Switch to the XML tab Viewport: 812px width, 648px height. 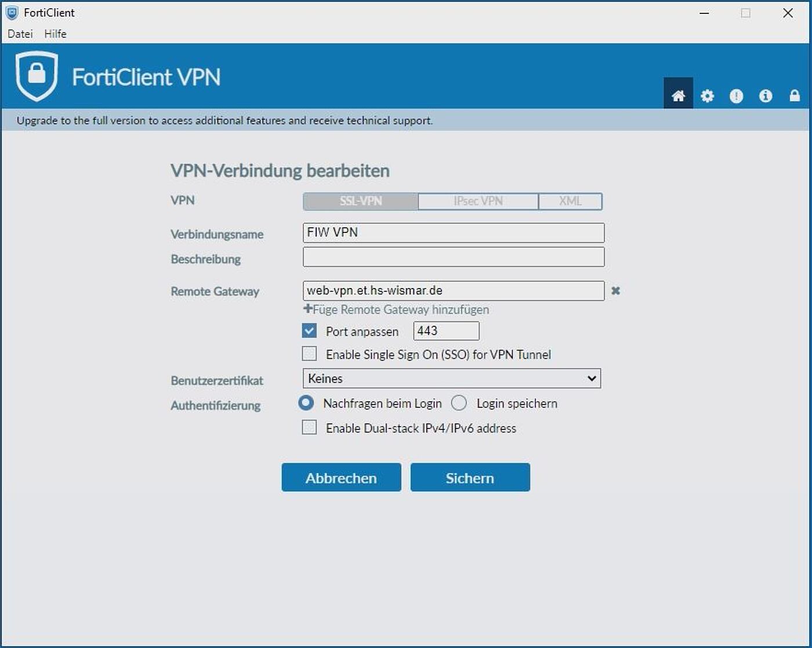click(570, 201)
